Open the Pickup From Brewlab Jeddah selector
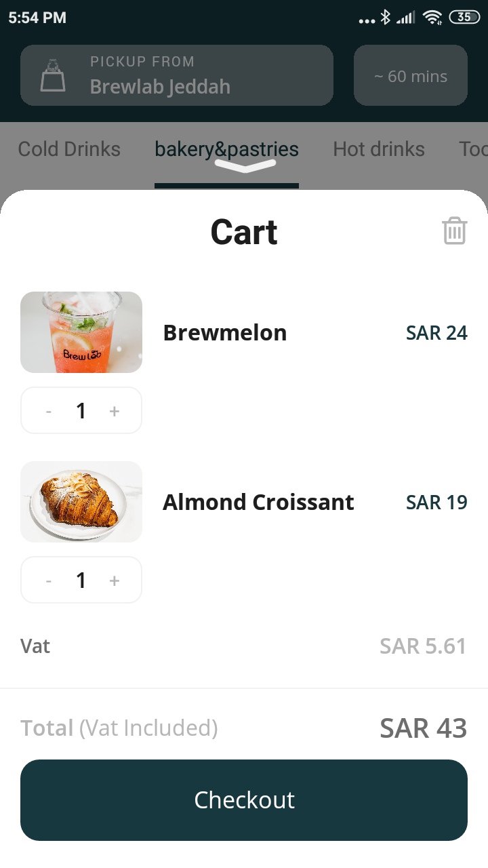This screenshot has height=868, width=488. 176,75
